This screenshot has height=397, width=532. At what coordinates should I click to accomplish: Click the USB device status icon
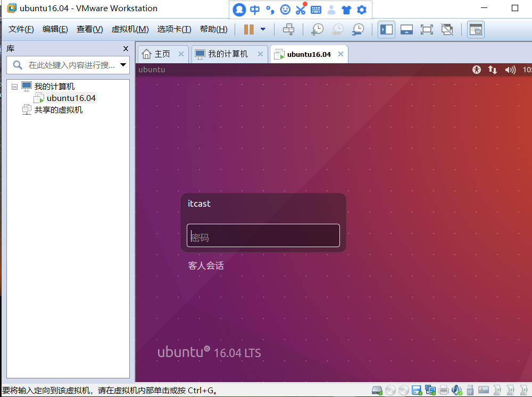470,390
